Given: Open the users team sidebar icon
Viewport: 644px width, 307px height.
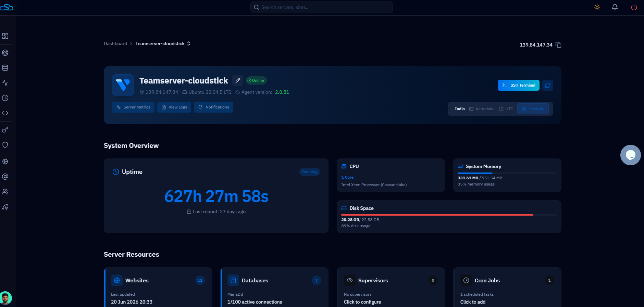Looking at the screenshot, I should coord(5,192).
